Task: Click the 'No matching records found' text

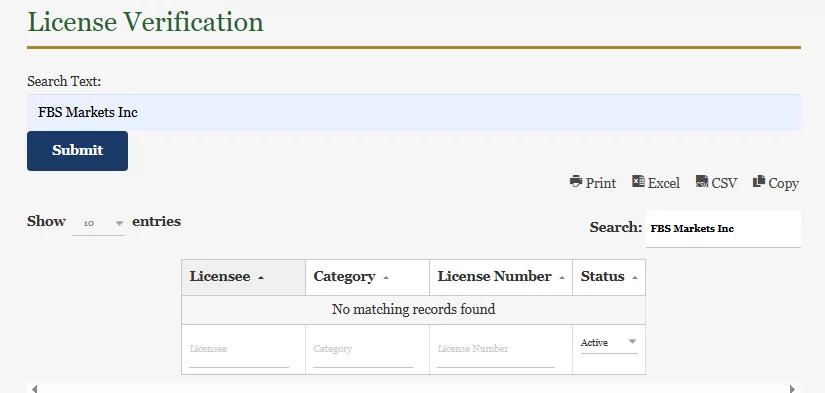Action: point(414,309)
